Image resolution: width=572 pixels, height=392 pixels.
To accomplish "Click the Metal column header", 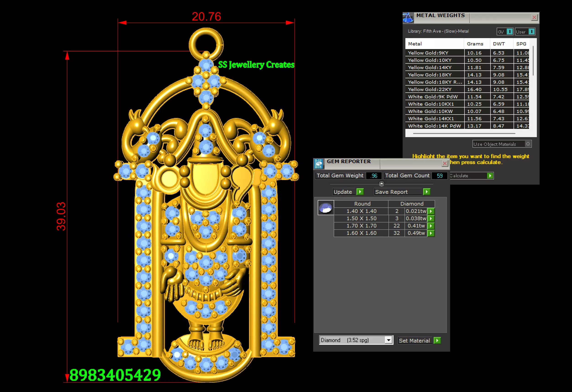I will 435,44.
